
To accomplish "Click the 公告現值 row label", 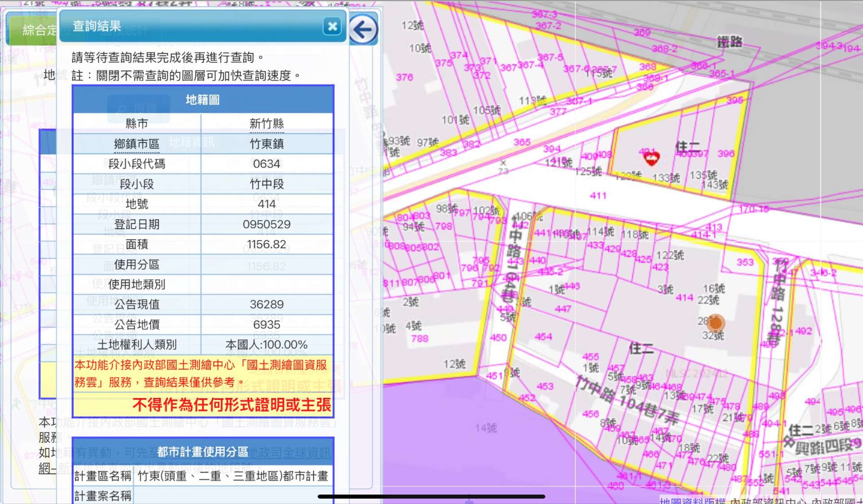I will pyautogui.click(x=137, y=305).
